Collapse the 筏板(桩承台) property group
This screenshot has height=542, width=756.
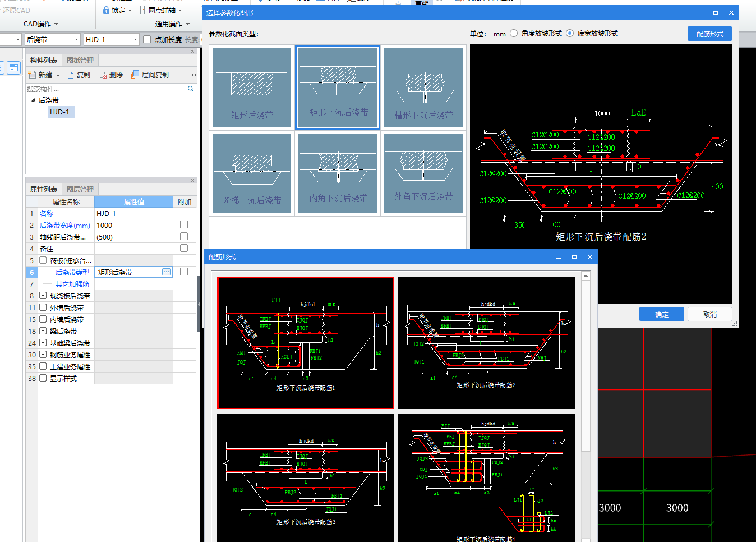(x=43, y=260)
